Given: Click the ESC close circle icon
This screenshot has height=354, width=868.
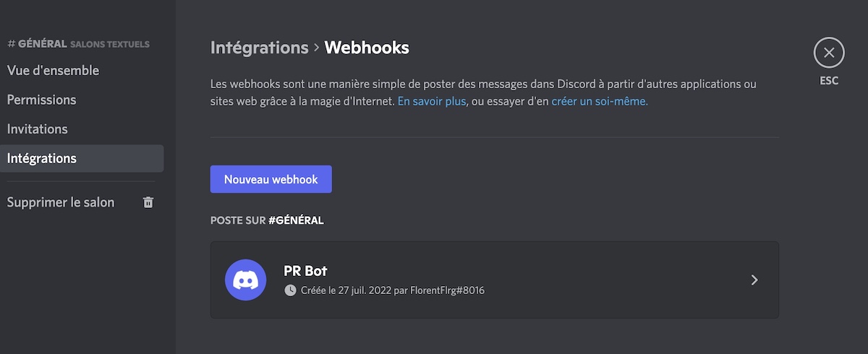Looking at the screenshot, I should click(829, 52).
